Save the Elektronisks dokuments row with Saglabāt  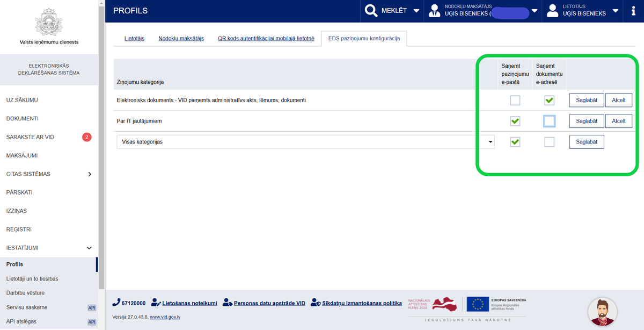tap(587, 100)
